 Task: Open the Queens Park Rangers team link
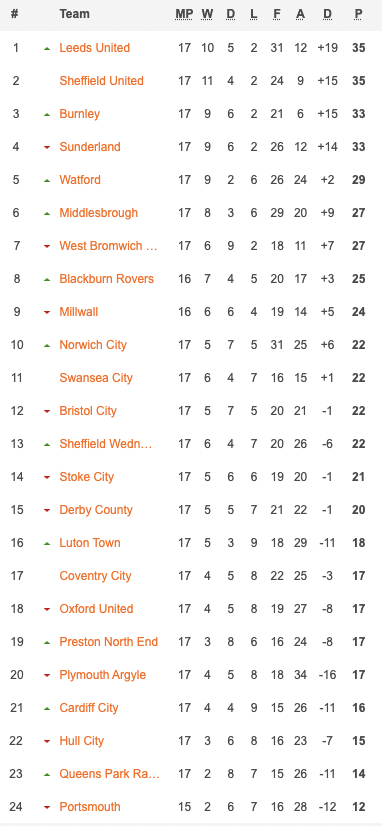(109, 774)
